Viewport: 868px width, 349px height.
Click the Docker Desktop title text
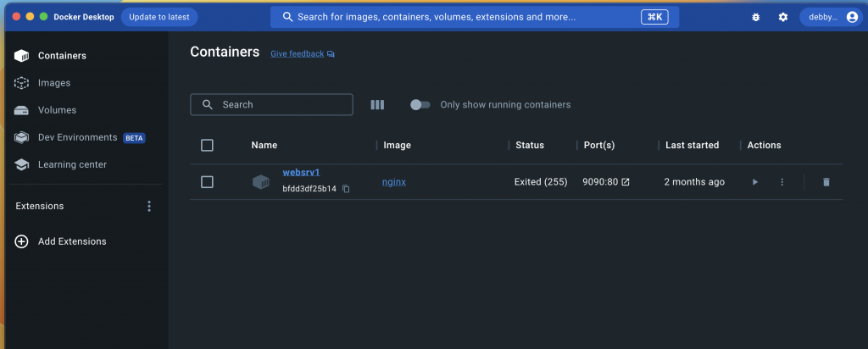pyautogui.click(x=84, y=17)
